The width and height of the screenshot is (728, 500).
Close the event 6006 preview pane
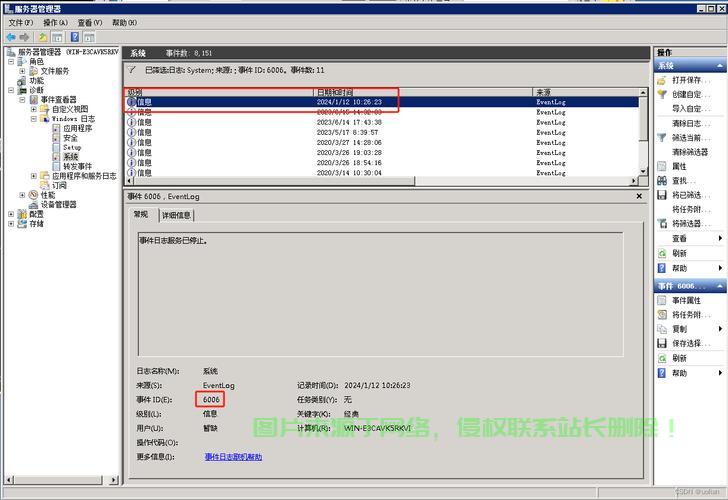(639, 197)
